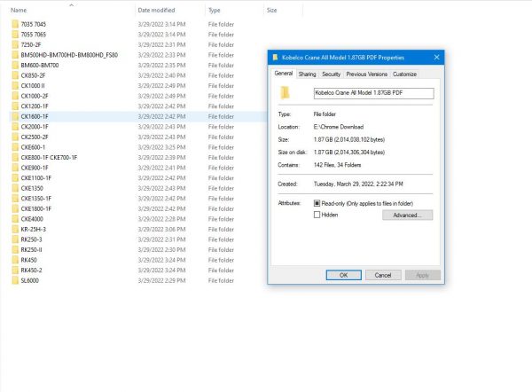Click the CKE1800-1F folder icon
The width and height of the screenshot is (532, 392).
click(15, 208)
